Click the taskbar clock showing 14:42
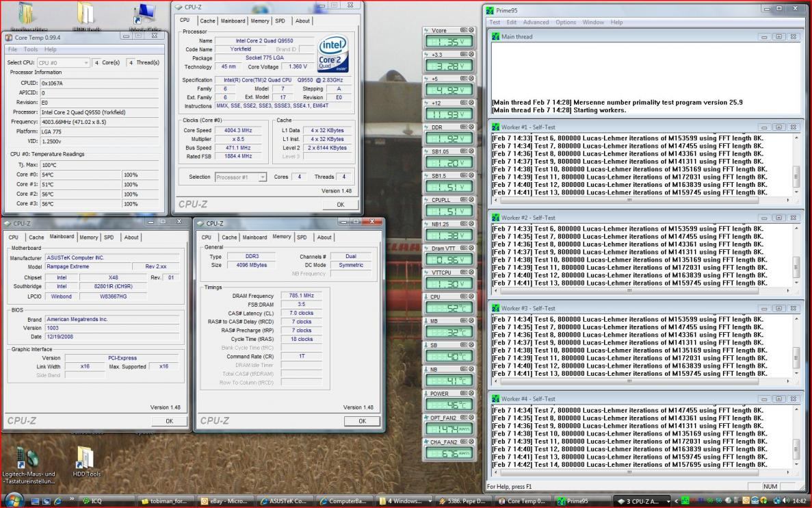This screenshot has width=812, height=508. coord(798,501)
